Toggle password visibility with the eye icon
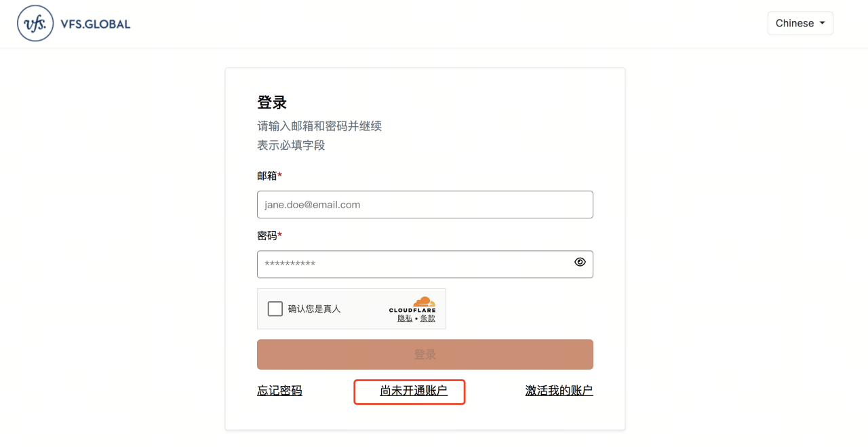The height and width of the screenshot is (447, 868). pos(580,262)
